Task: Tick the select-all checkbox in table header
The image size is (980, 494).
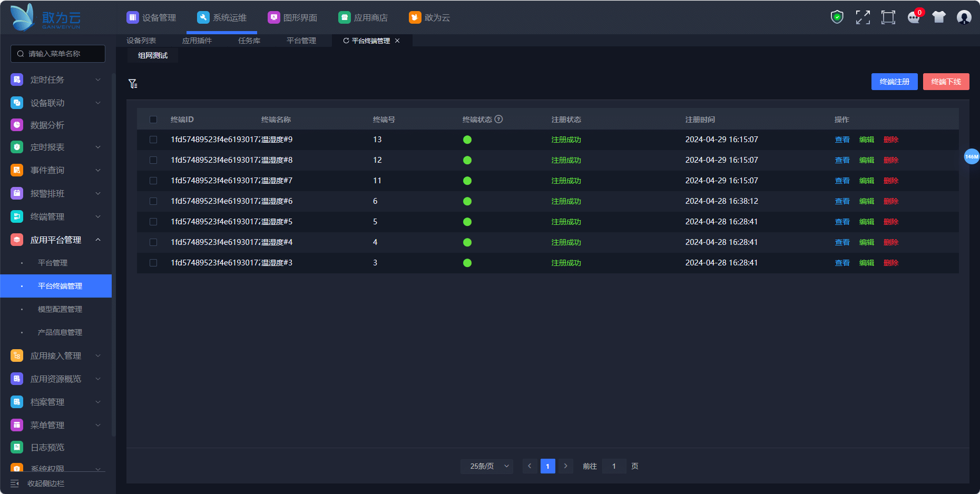Action: click(x=153, y=120)
